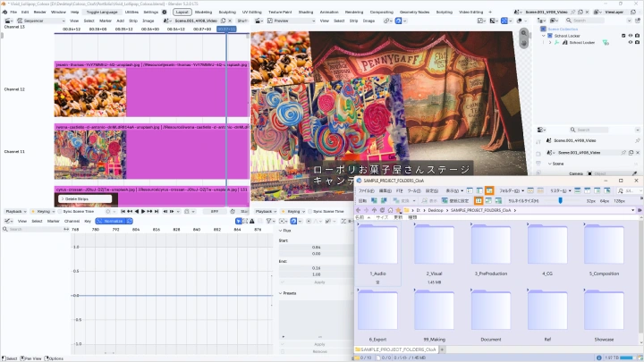Click the magnifier zoom icon in preview

523,33
